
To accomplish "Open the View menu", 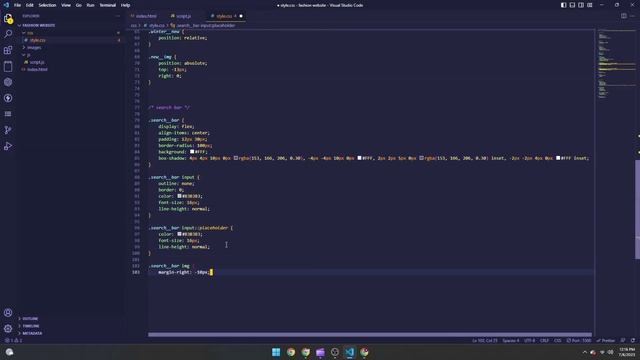I will 66,5.
